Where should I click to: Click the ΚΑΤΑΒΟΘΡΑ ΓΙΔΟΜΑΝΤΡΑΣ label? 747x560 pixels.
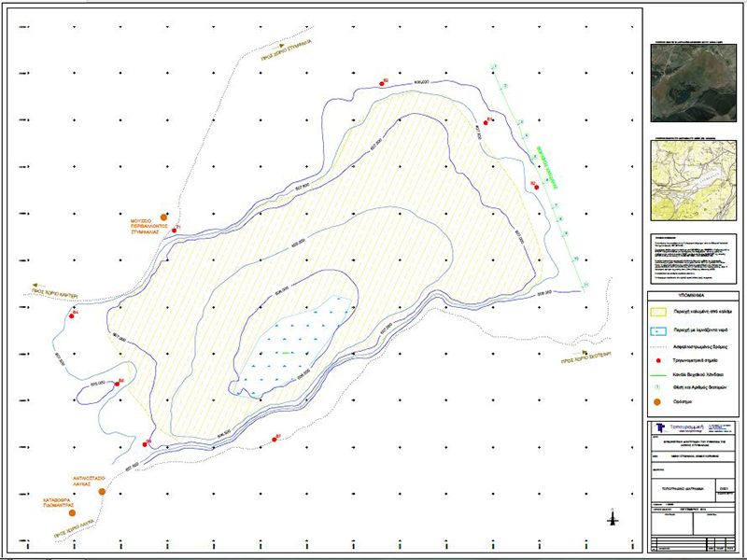58,503
